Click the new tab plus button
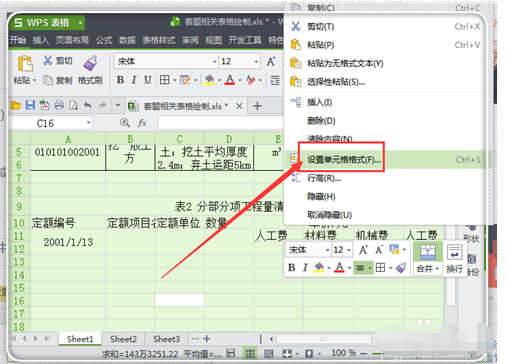 tap(257, 106)
